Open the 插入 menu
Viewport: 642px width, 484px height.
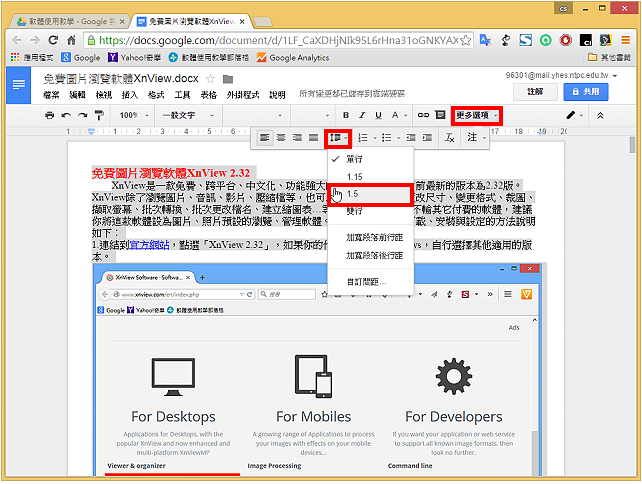click(x=130, y=95)
